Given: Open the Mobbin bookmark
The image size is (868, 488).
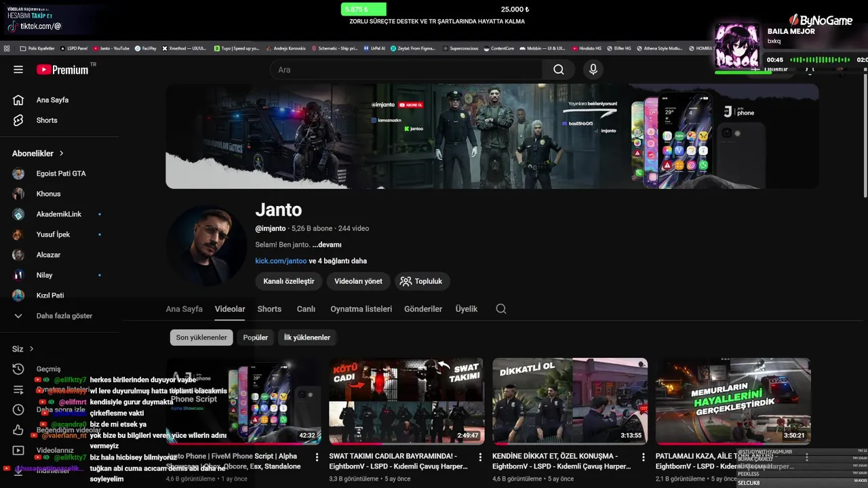Looking at the screenshot, I should pos(542,49).
